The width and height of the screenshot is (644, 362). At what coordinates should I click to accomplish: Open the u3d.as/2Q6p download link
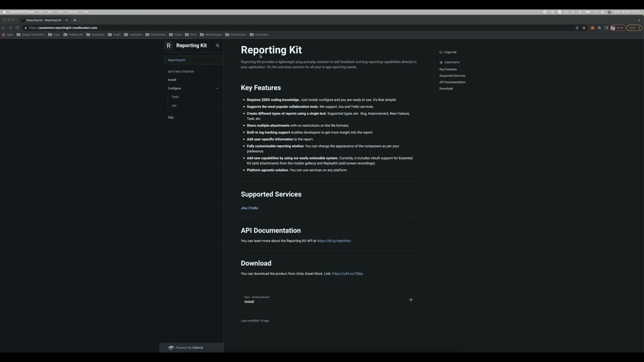point(348,274)
